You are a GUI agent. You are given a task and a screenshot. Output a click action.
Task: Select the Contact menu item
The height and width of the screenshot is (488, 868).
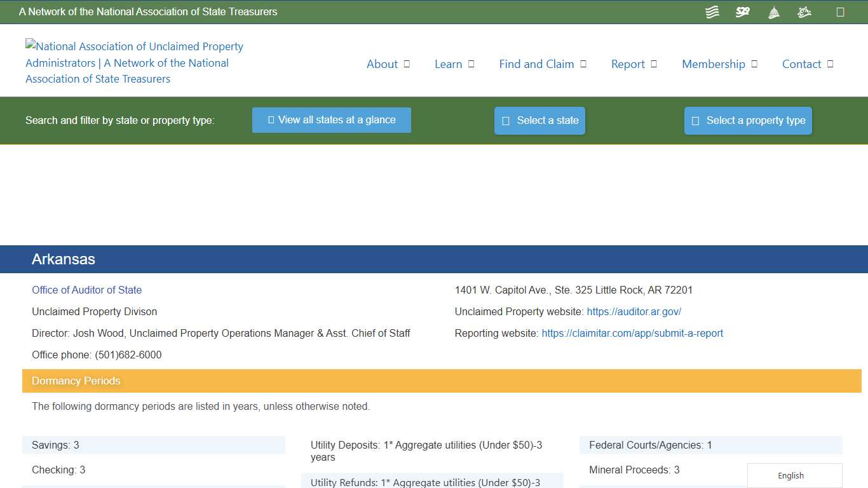point(801,64)
